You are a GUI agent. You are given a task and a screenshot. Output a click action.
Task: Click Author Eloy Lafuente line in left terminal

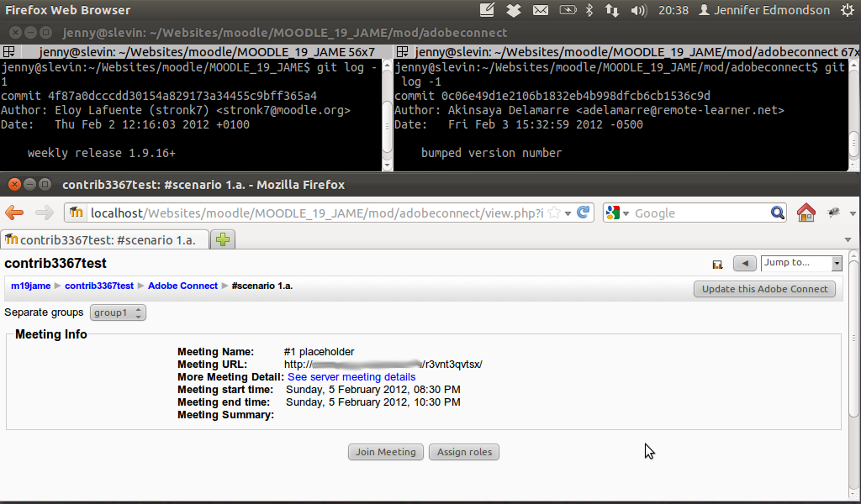[176, 110]
